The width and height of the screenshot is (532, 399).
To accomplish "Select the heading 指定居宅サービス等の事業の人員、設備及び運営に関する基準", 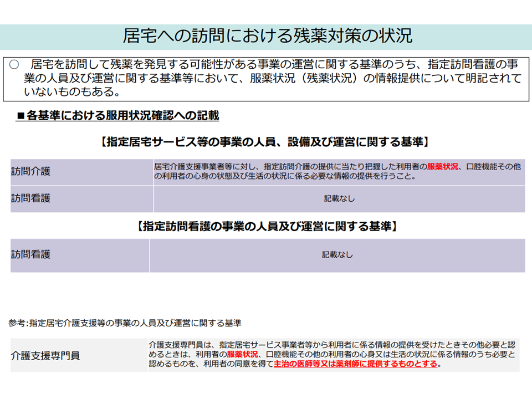I will point(264,142).
